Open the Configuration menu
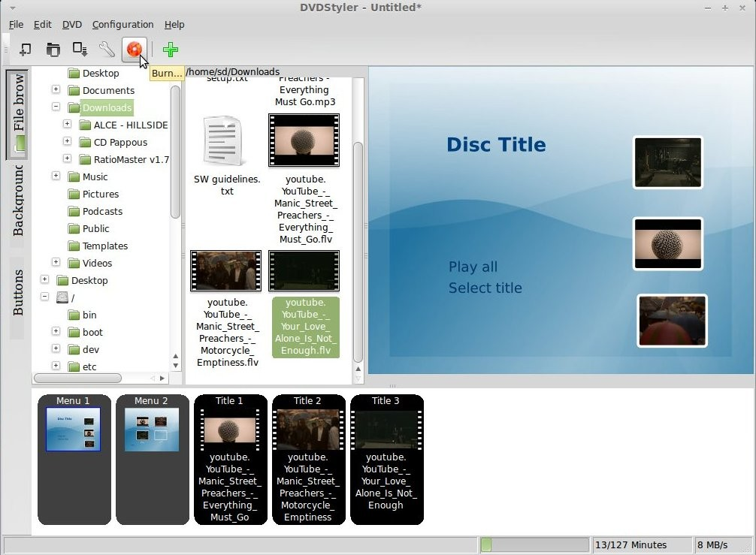756x555 pixels. (x=123, y=25)
